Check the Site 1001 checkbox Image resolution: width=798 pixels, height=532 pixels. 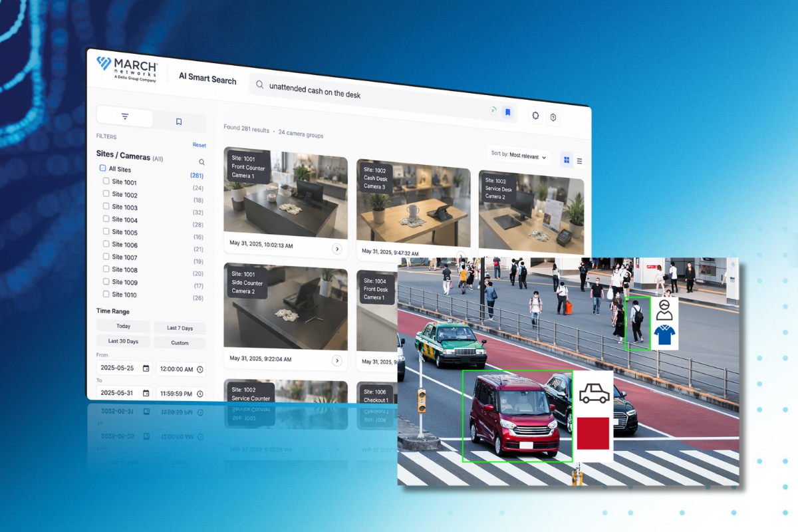pyautogui.click(x=106, y=181)
